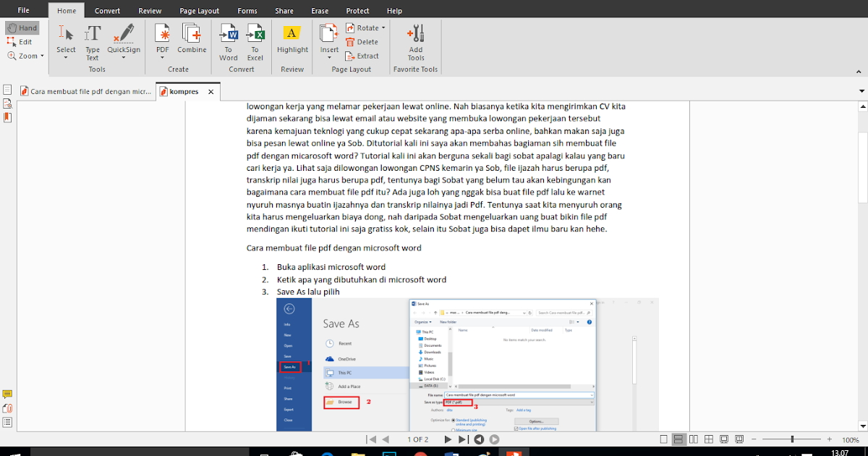Jump to the last page

pos(463,439)
